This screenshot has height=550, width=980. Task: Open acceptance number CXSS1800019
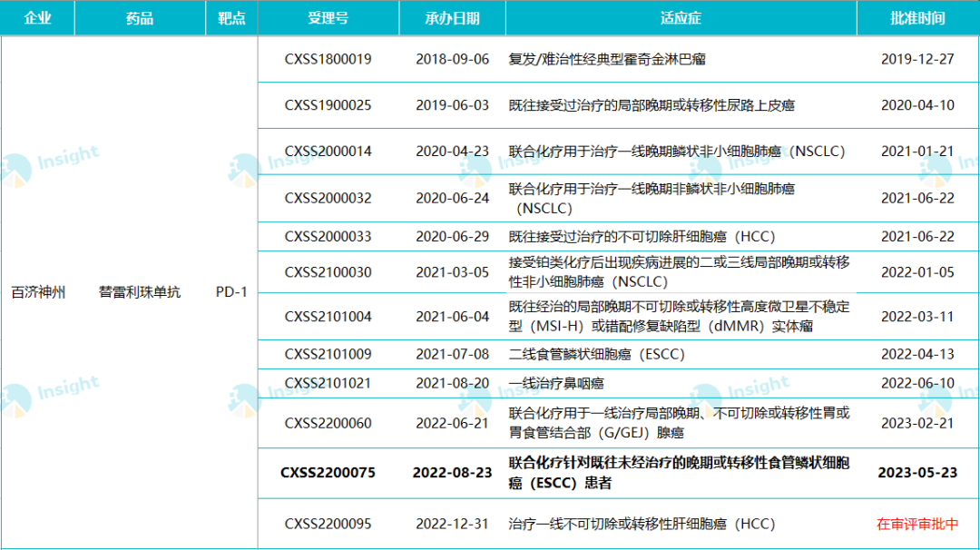(x=328, y=59)
